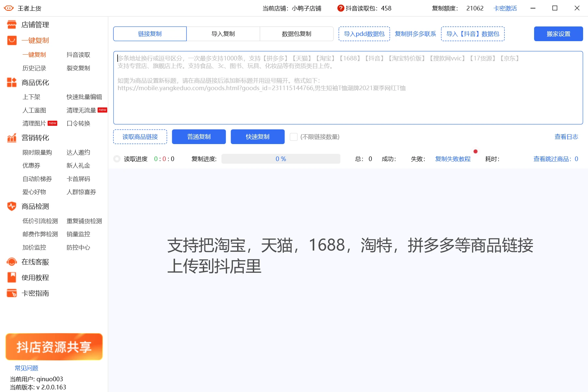Click the 复制拼多多联系 link
The width and height of the screenshot is (588, 392).
coord(416,34)
